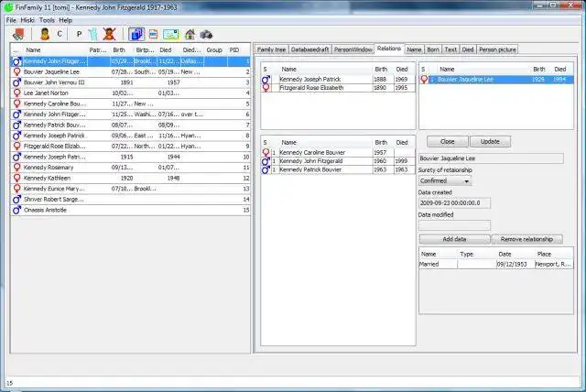Click the house toolbar icon
586x392 pixels.
(190, 35)
